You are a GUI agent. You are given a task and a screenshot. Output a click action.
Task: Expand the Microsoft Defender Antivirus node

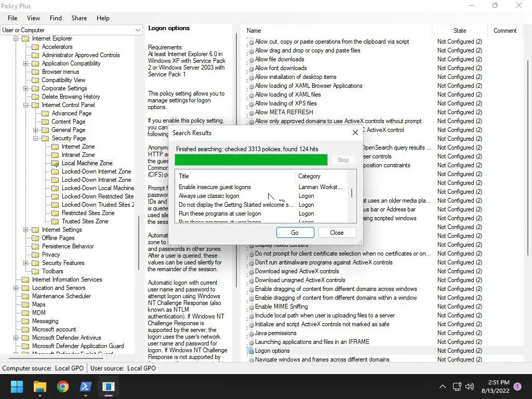click(16, 338)
